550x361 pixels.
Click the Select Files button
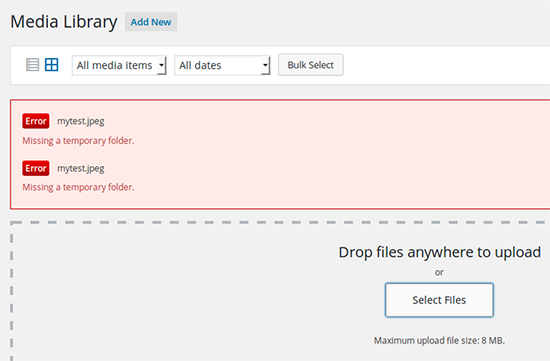tap(439, 300)
